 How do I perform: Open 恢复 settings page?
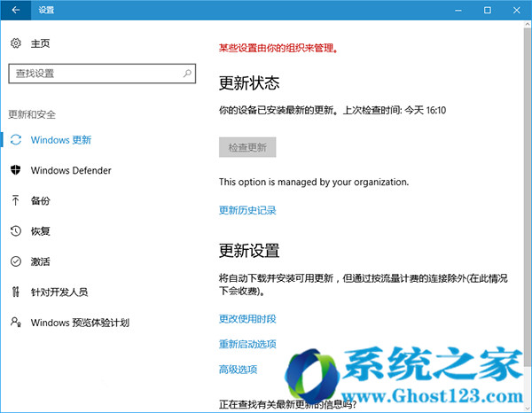[x=41, y=231]
